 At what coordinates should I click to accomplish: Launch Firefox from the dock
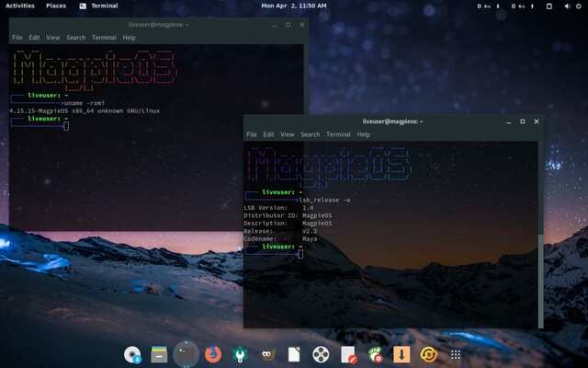point(213,354)
